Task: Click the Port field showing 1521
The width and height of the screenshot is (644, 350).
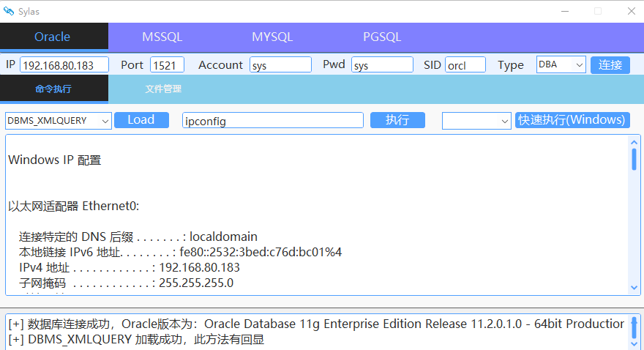Action: coord(167,65)
